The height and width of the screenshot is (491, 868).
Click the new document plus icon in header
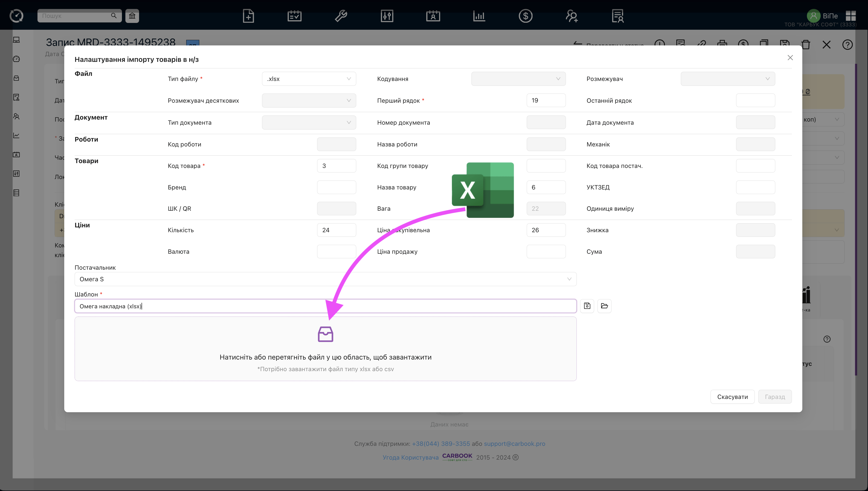point(248,16)
